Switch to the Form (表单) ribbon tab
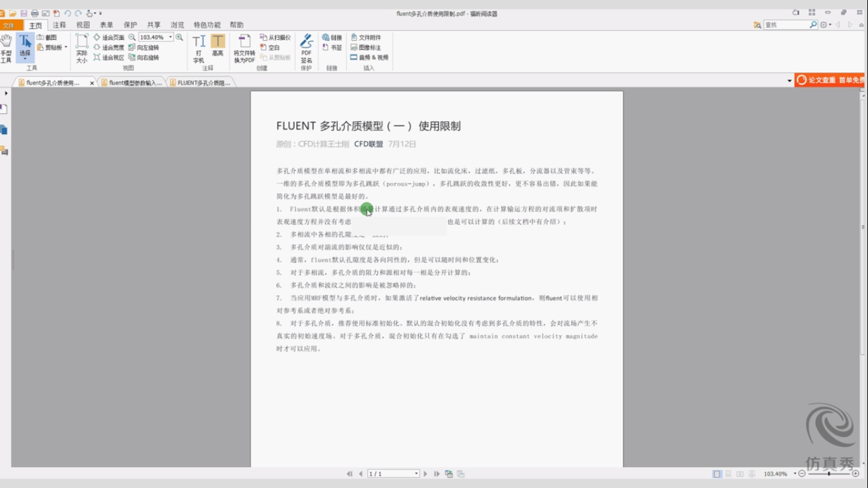The height and width of the screenshot is (488, 868). pyautogui.click(x=107, y=25)
